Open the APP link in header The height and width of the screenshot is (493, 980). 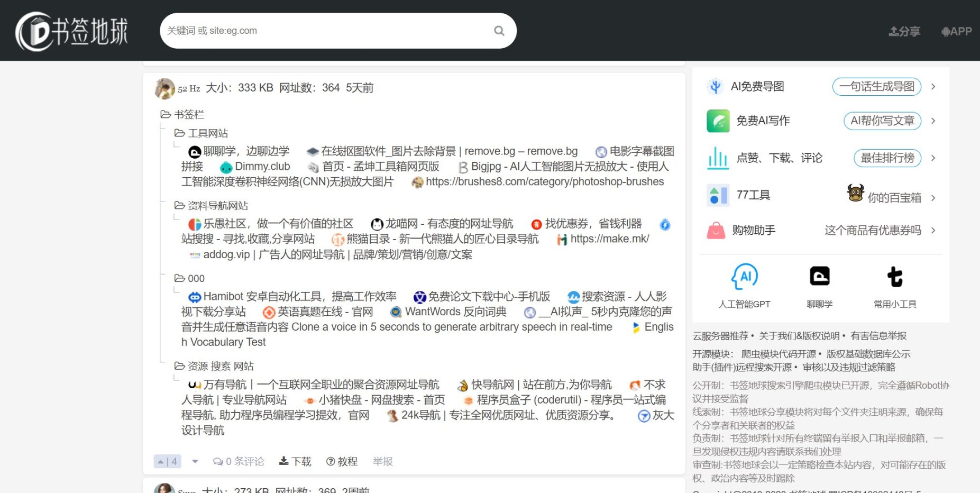(957, 31)
